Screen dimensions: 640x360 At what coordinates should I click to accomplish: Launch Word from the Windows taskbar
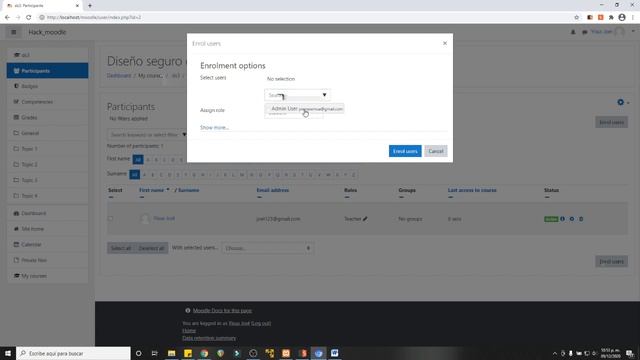[335, 353]
